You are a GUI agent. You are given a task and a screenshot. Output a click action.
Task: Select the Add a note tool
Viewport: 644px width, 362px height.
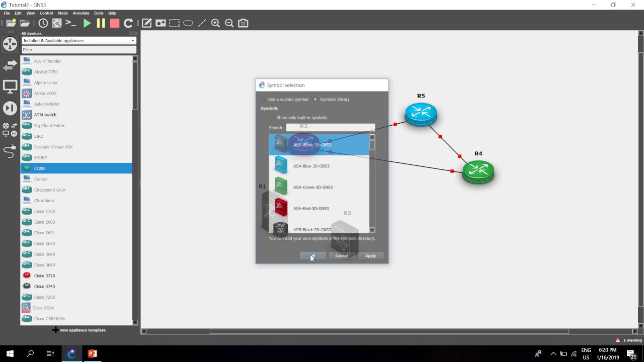pos(147,23)
